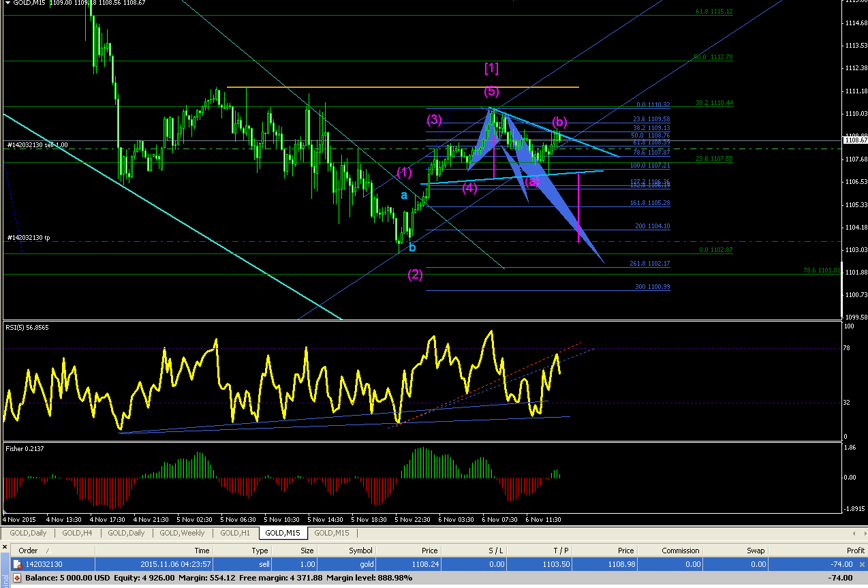868x588 pixels.
Task: Click the Balance and Equity summary line
Action: [x=218, y=578]
